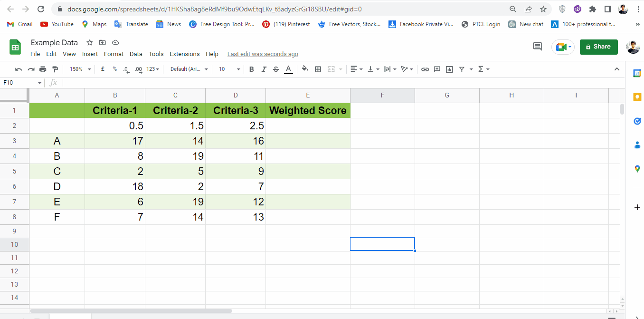Select the Paint format tool
Screen dimensions: 644x319
55,69
